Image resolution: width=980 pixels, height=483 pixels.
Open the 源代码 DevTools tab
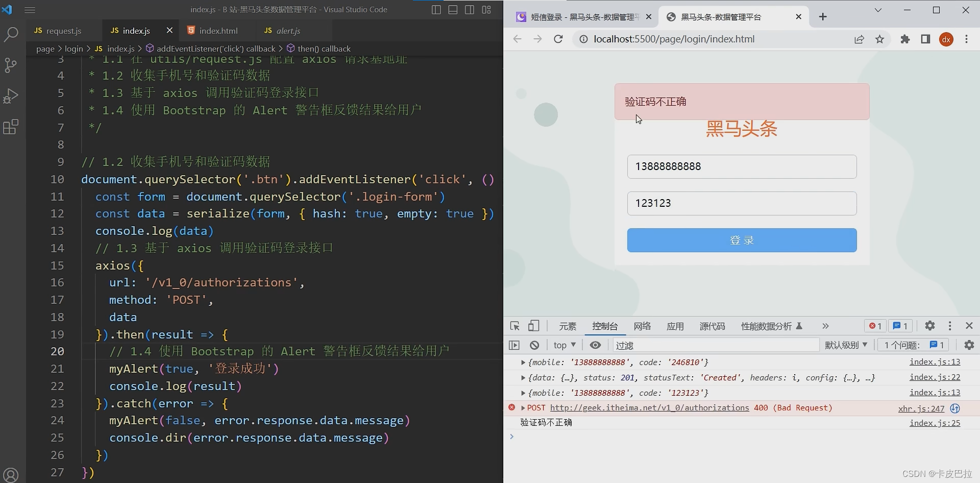coord(712,326)
